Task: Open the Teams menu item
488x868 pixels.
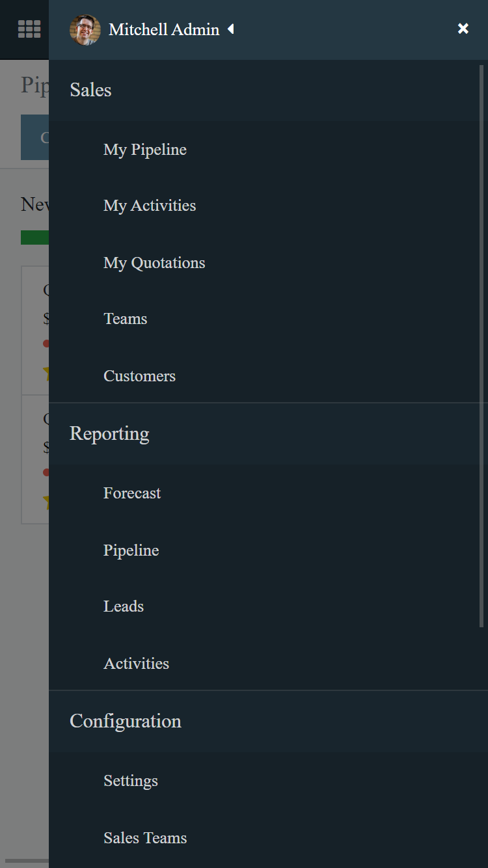Action: point(125,319)
